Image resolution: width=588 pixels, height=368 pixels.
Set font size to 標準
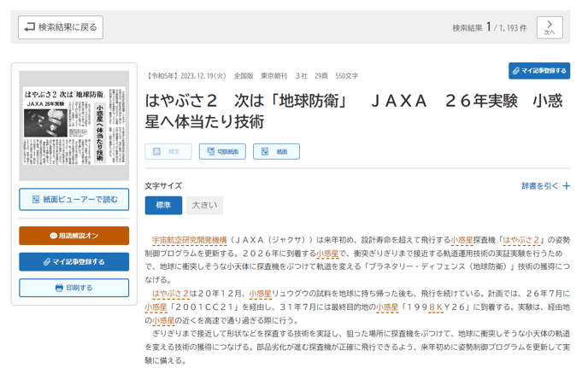click(x=163, y=205)
